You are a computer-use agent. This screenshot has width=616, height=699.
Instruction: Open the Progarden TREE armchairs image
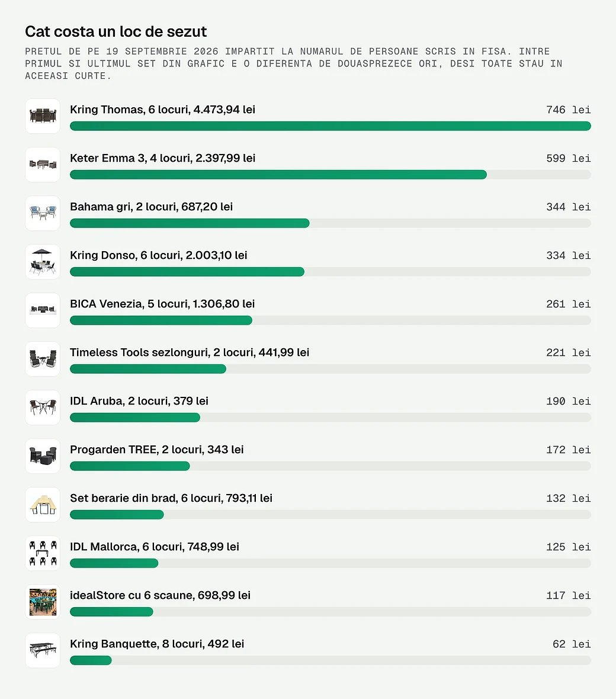point(43,456)
